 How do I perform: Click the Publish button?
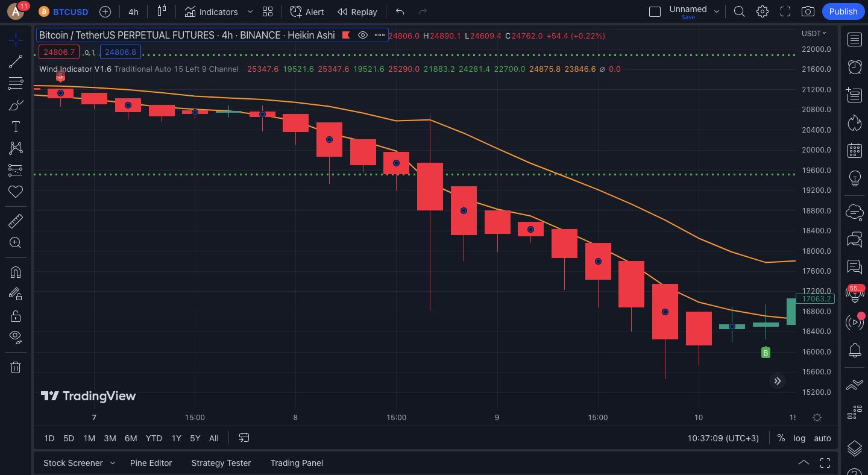843,11
